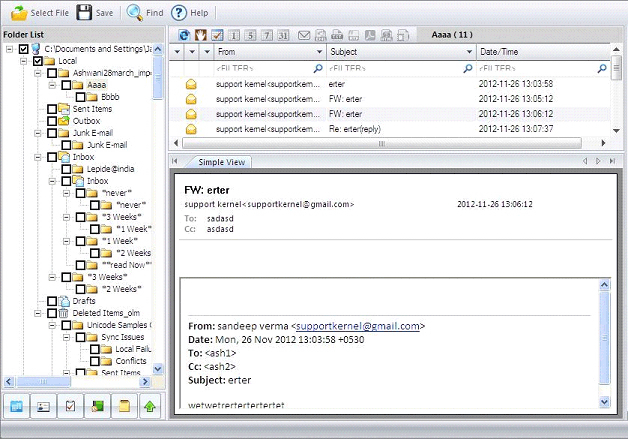The height and width of the screenshot is (439, 628).
Task: Tick the Outbox folder checkbox
Action: (52, 120)
